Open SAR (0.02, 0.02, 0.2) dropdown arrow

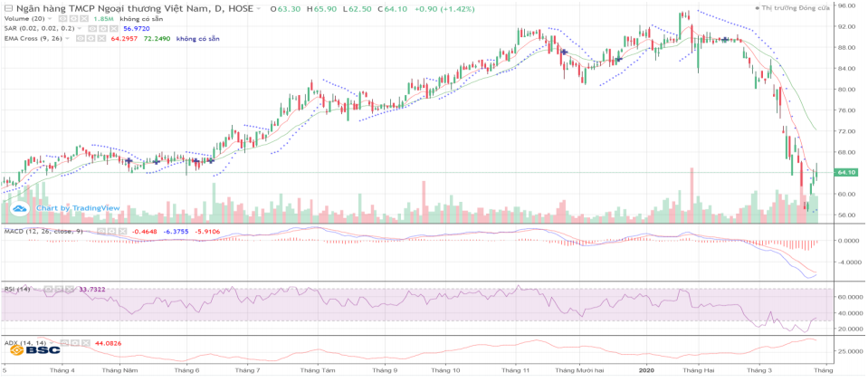tap(80, 28)
